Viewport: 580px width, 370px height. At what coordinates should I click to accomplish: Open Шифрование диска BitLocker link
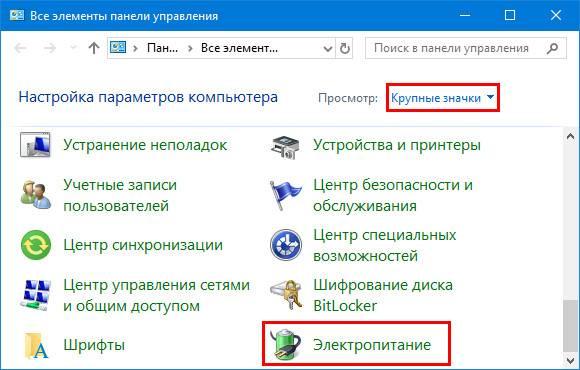pos(383,295)
